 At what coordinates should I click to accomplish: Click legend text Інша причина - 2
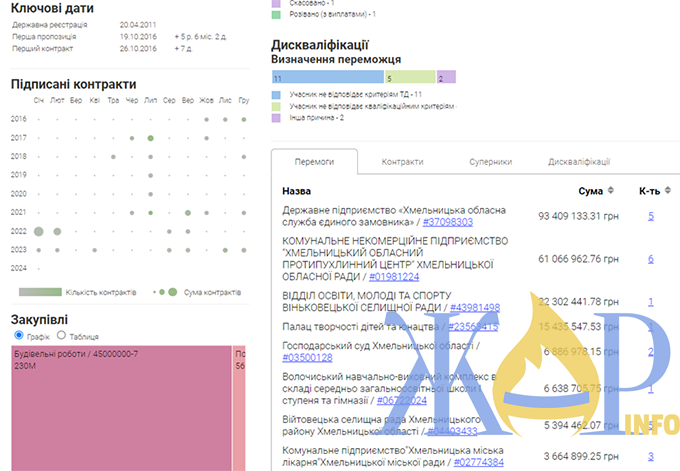[x=317, y=118]
